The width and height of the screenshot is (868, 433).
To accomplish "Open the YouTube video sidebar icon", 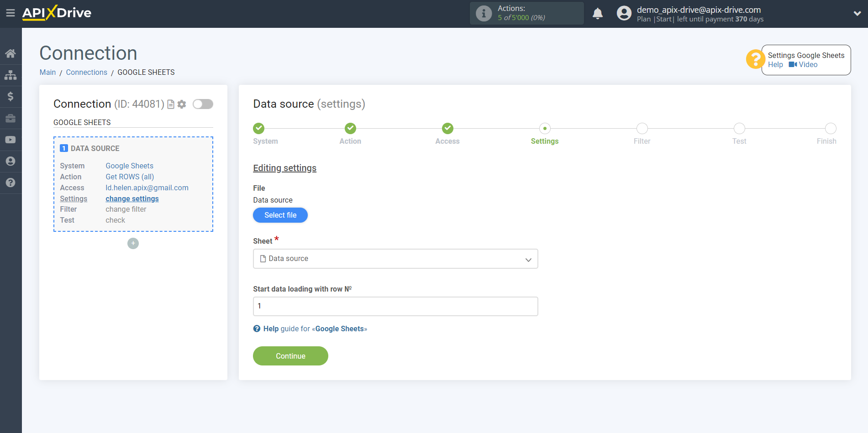I will pyautogui.click(x=11, y=140).
